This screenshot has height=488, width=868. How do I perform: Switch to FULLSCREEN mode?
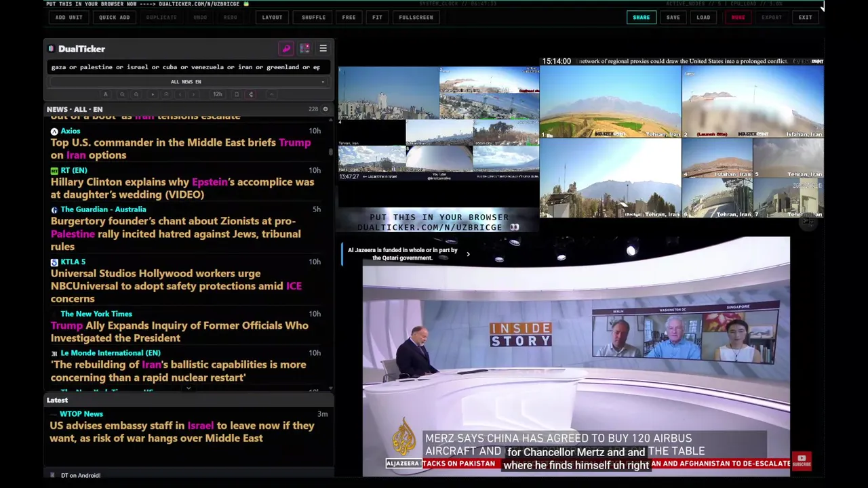click(416, 17)
